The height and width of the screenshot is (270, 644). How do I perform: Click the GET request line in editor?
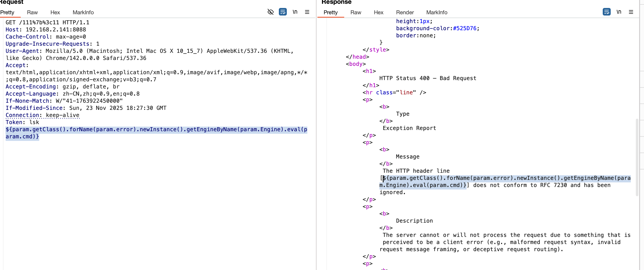(48, 22)
